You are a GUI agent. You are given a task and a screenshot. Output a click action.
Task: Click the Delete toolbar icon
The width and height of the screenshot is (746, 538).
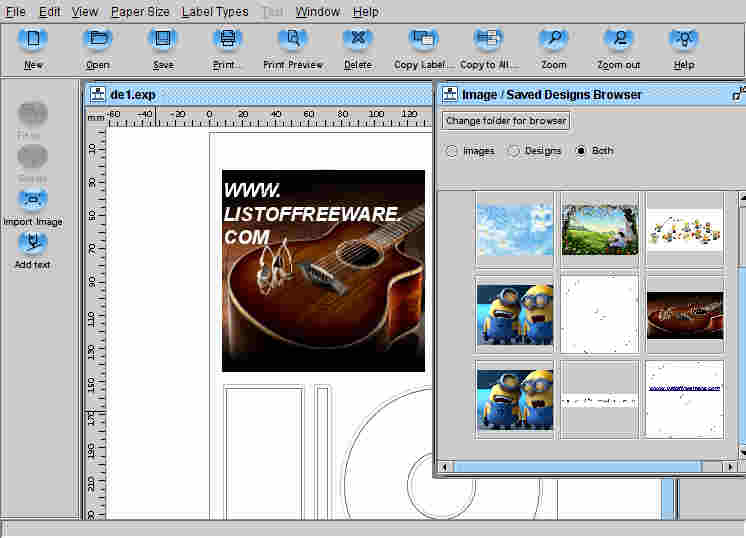358,39
